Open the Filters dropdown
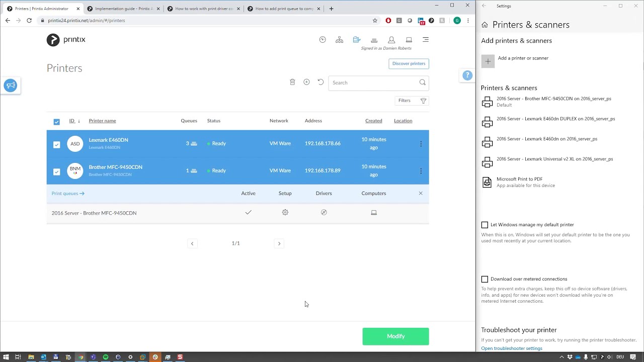644x362 pixels. coord(412,101)
